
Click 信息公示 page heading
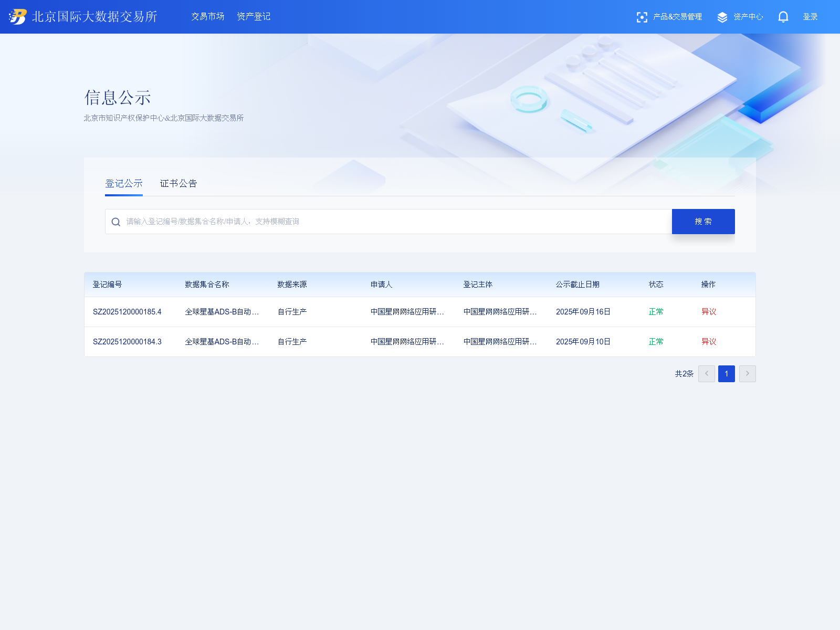click(118, 98)
